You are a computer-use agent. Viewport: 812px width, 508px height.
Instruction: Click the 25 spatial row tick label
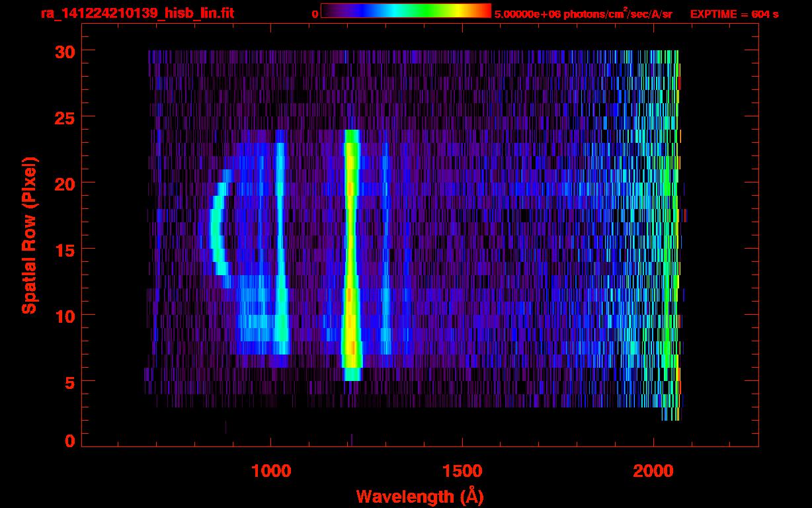64,117
